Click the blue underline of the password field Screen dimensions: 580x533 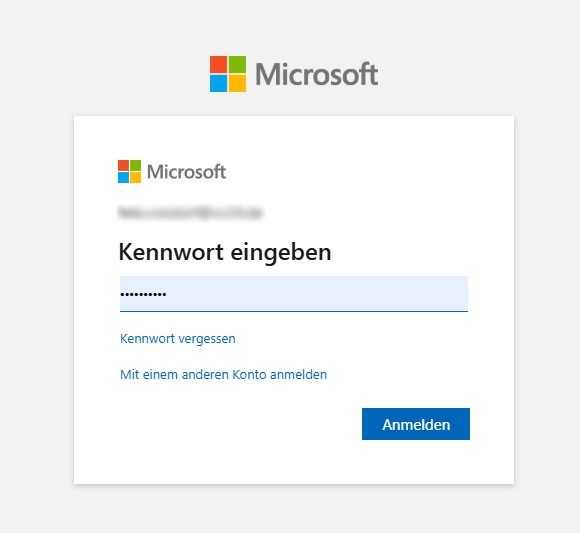click(x=294, y=311)
